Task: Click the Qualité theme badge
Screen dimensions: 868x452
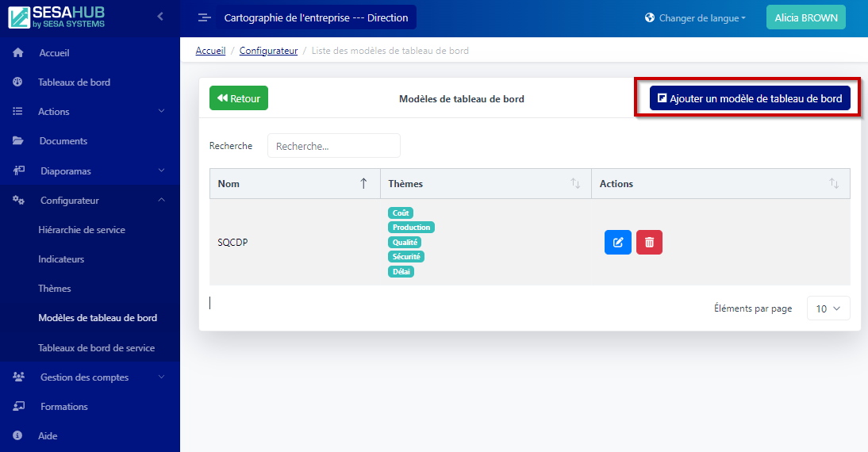Action: (405, 243)
